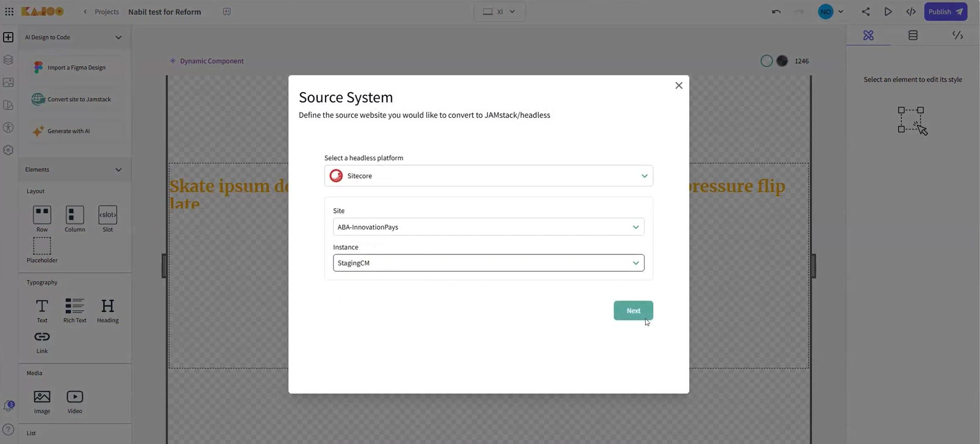980x444 pixels.
Task: Open the code view icon
Action: point(911,12)
